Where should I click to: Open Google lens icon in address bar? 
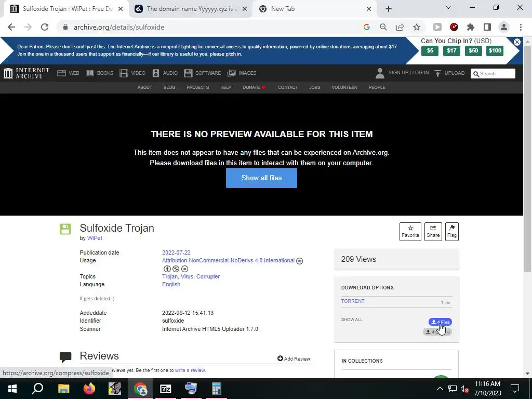[x=366, y=27]
